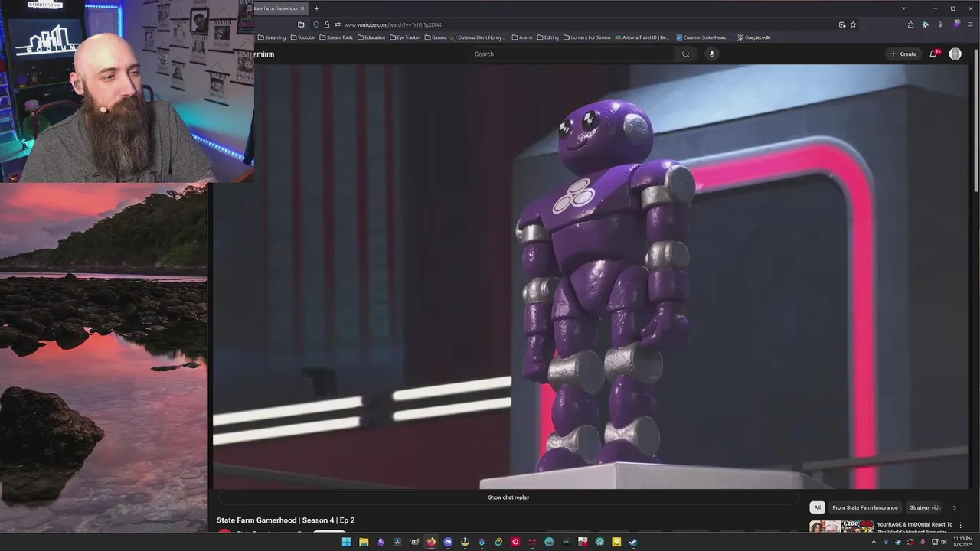
Task: Open the browser extensions icon
Action: click(x=910, y=24)
